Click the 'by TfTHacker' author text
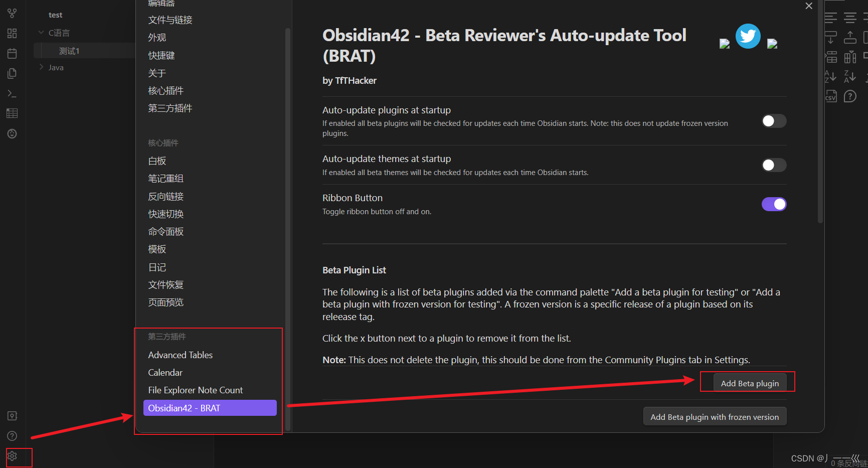 [x=350, y=81]
